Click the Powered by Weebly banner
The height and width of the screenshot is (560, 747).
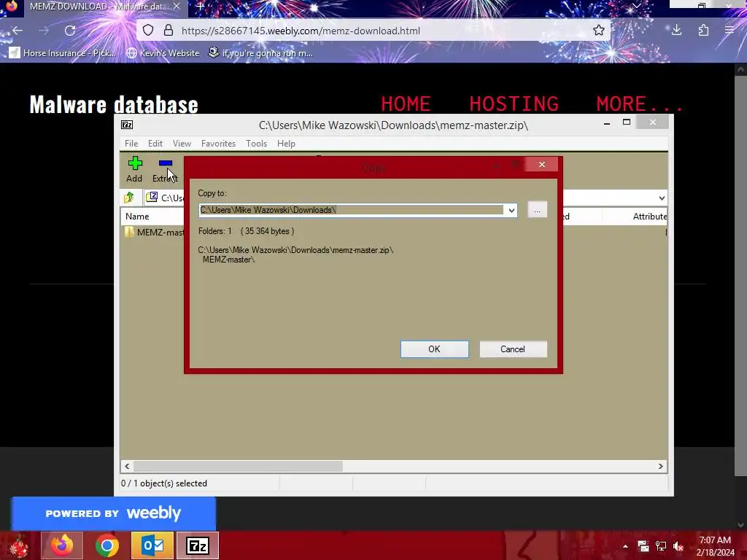pos(113,513)
